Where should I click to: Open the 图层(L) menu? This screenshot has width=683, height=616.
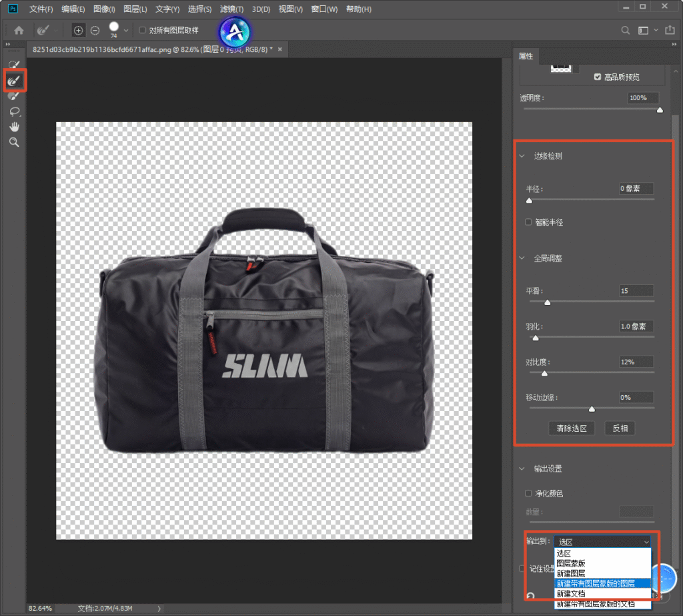(135, 9)
